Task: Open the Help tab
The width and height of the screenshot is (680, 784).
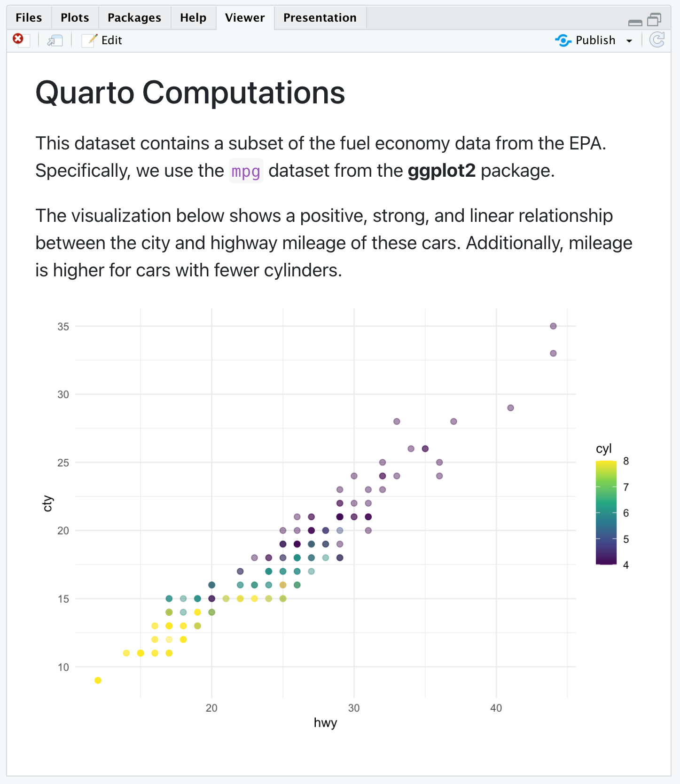Action: pos(193,17)
